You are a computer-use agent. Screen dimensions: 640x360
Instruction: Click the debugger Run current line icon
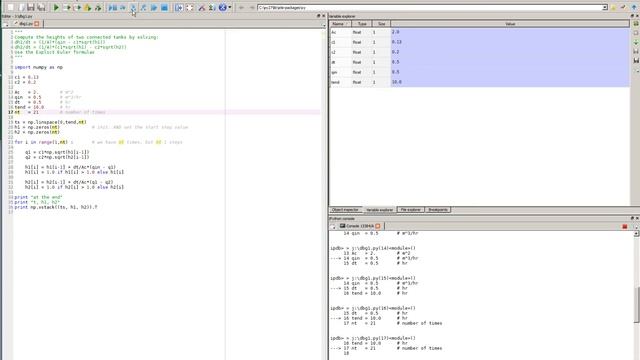coord(123,7)
